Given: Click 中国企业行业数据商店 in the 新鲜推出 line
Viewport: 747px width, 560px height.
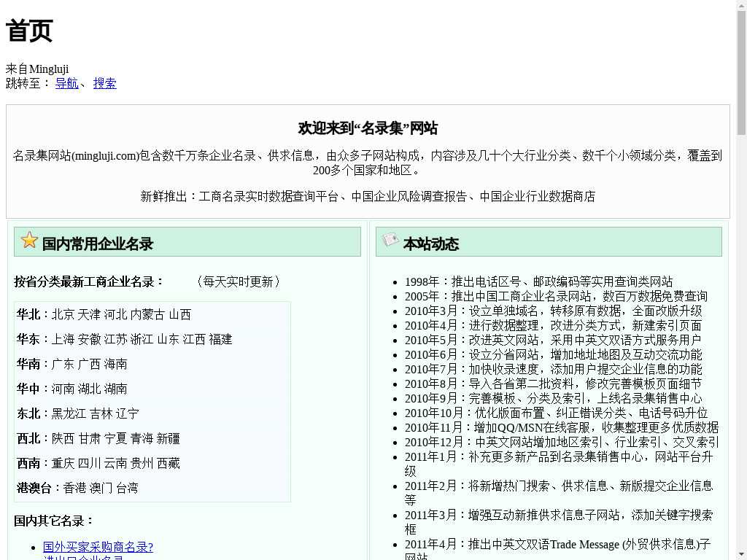Looking at the screenshot, I should click(x=538, y=196).
